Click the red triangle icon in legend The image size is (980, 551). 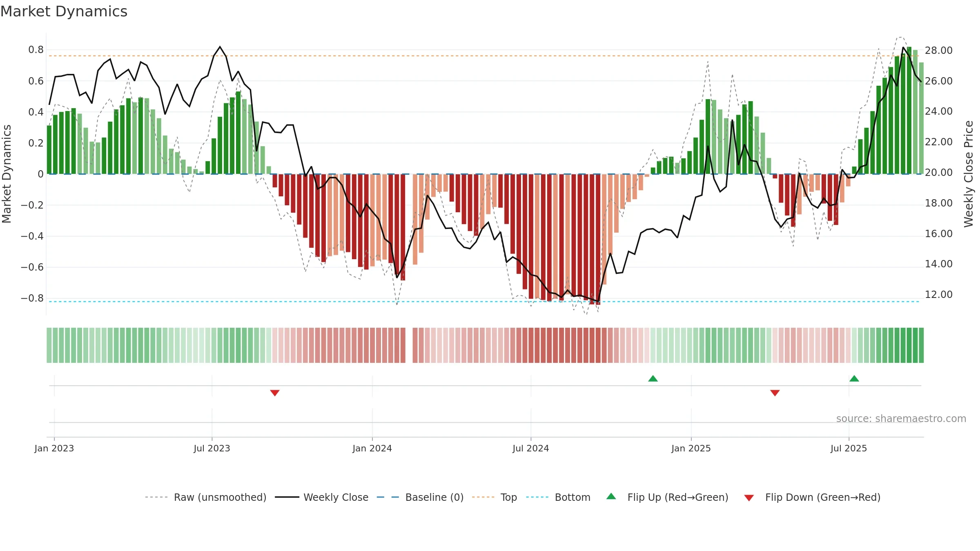(749, 498)
